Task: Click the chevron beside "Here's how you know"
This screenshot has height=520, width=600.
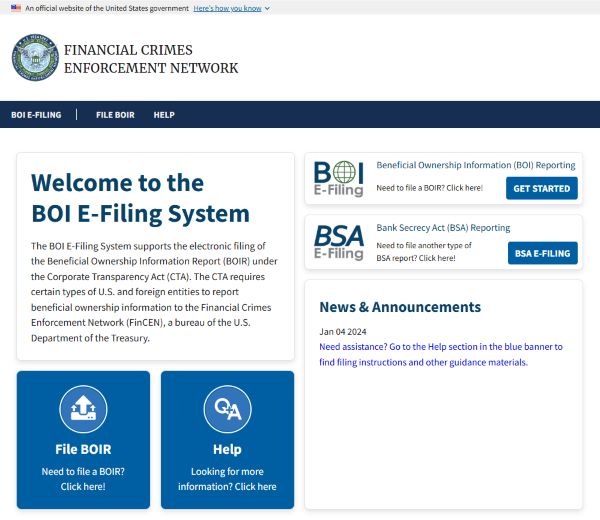Action: [x=267, y=8]
